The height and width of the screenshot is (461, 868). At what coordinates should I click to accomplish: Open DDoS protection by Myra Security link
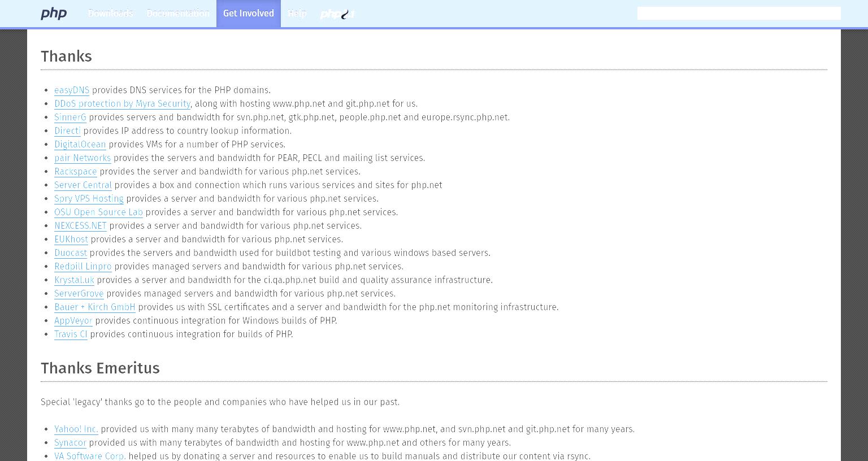point(122,104)
